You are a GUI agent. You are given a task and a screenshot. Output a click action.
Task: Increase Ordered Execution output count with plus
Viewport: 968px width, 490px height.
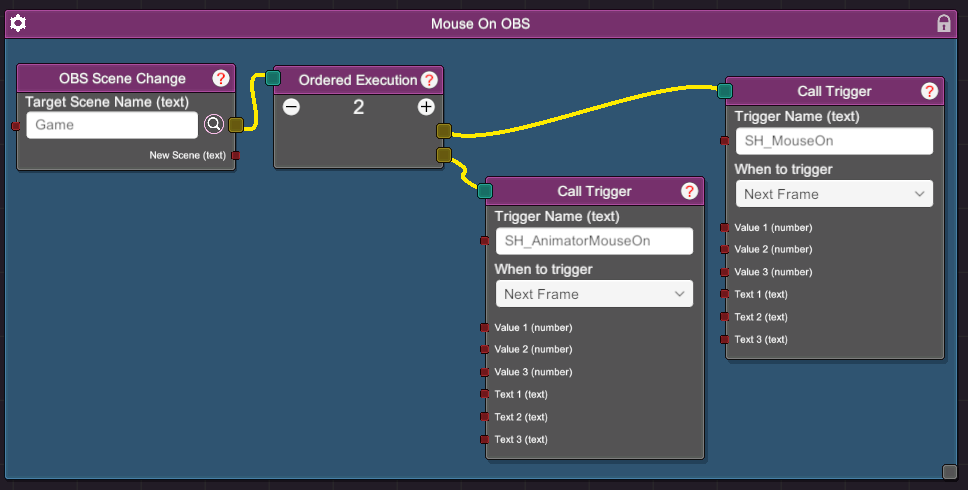click(426, 107)
